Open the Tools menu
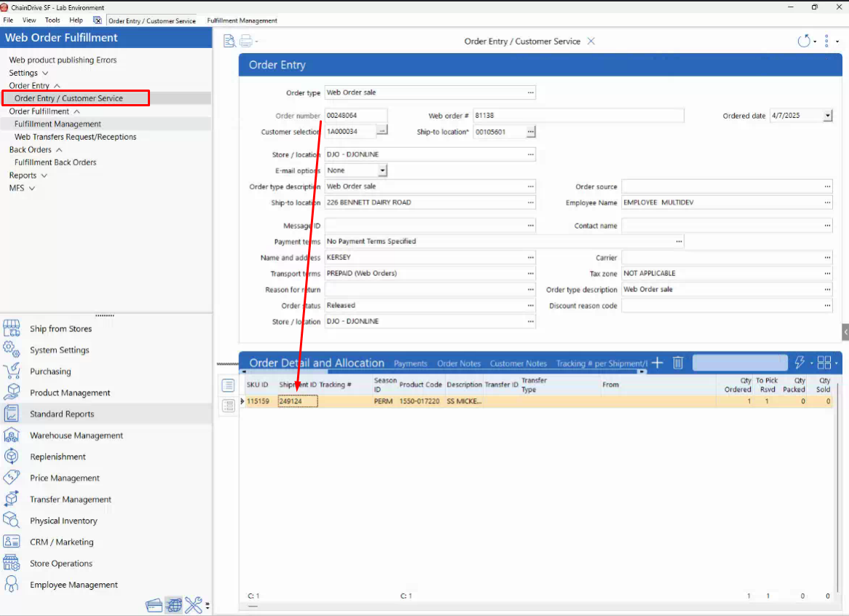 (52, 20)
